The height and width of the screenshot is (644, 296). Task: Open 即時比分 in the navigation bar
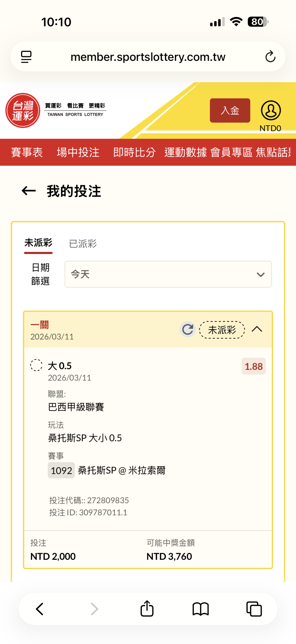point(134,152)
